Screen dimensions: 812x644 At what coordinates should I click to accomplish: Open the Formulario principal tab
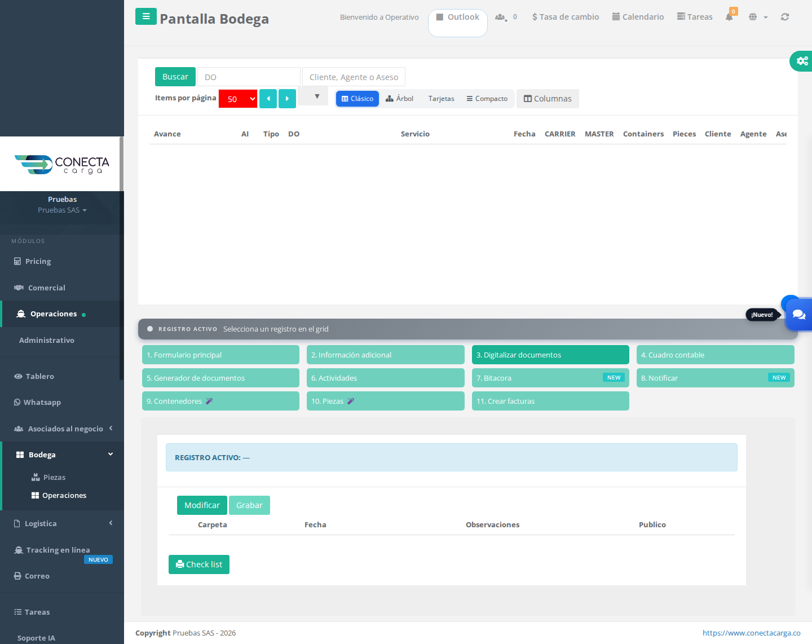coord(220,355)
